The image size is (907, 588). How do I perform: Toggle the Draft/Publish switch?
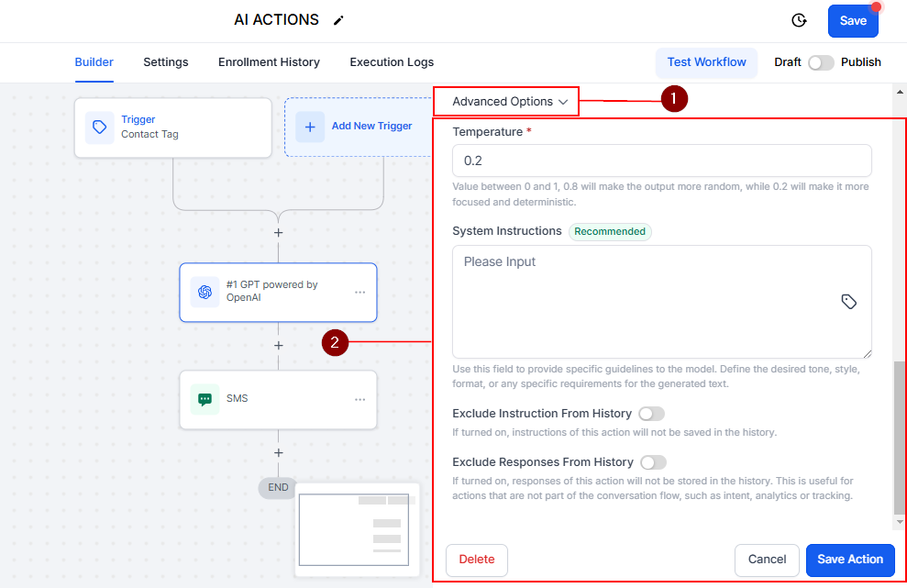821,62
